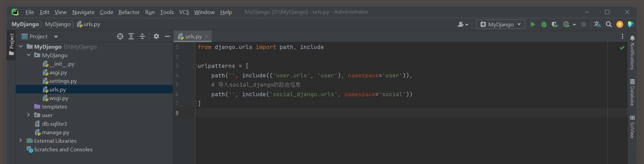The image size is (644, 164).
Task: Open editor tab options kebab menu
Action: (x=622, y=36)
